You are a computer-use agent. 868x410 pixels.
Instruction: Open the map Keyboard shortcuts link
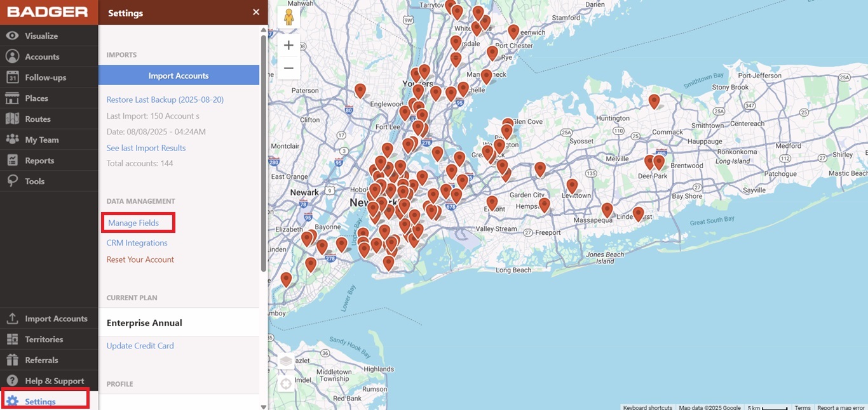click(x=648, y=407)
